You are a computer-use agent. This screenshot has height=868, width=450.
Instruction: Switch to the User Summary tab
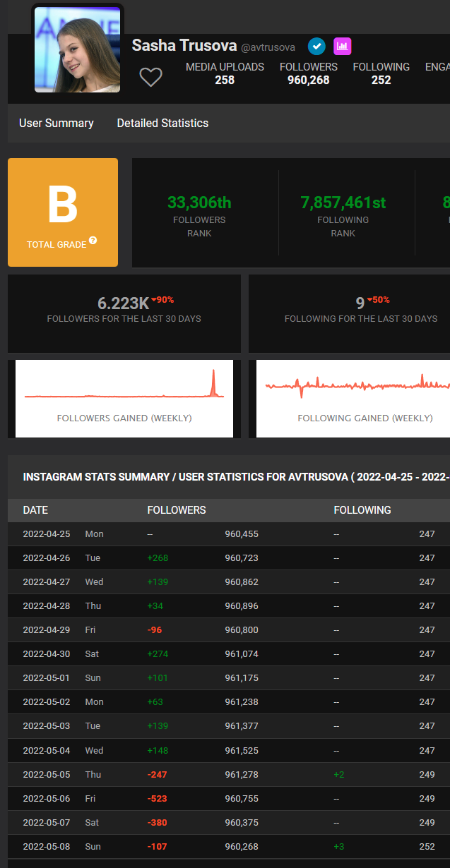(x=57, y=123)
